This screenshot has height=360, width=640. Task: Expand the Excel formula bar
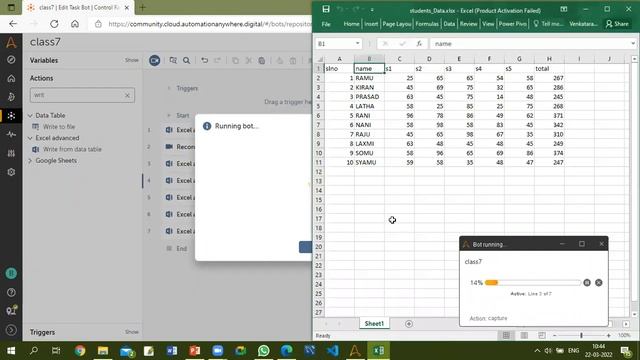[x=633, y=44]
